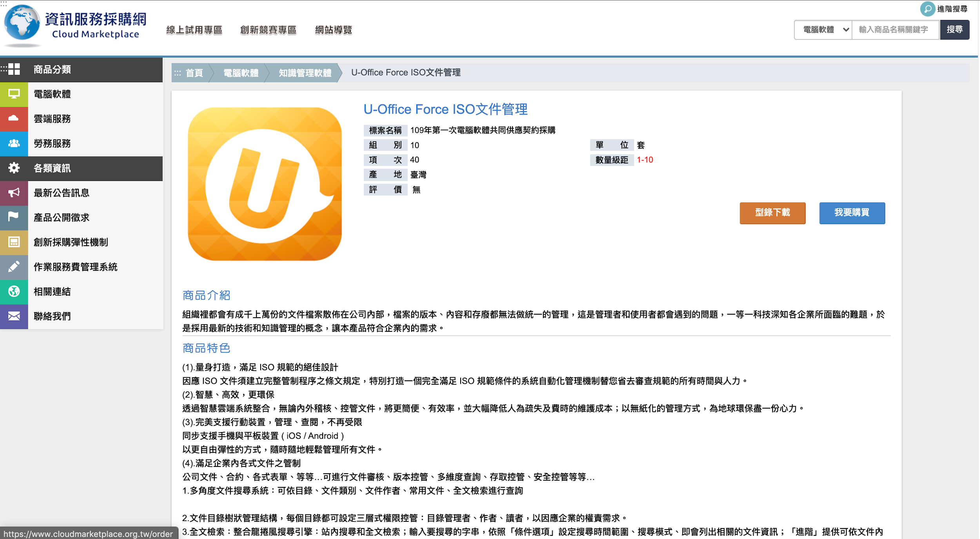980x539 pixels.
Task: Open the 網站導覽 menu item
Action: click(334, 30)
